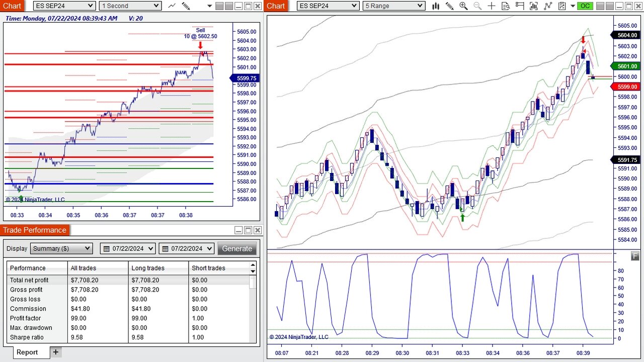644x362 pixels.
Task: Click the 5599.75 price marker in left chart
Action: (246, 78)
